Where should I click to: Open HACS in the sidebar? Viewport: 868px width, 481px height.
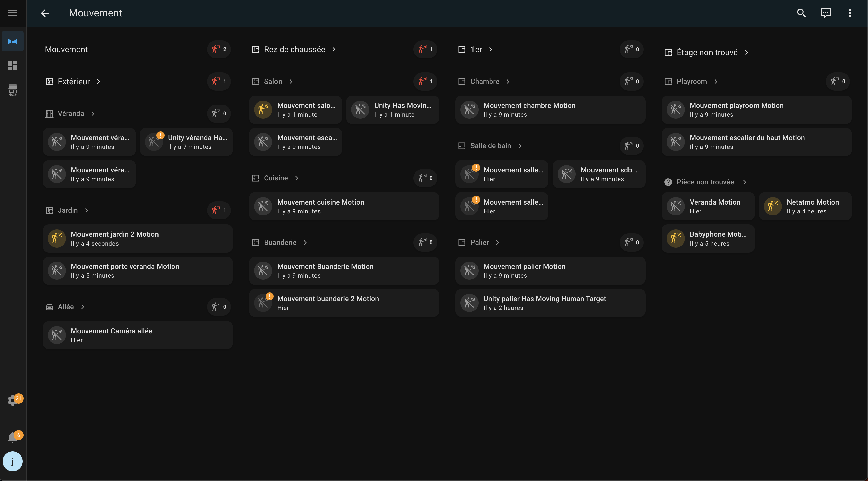(x=13, y=90)
